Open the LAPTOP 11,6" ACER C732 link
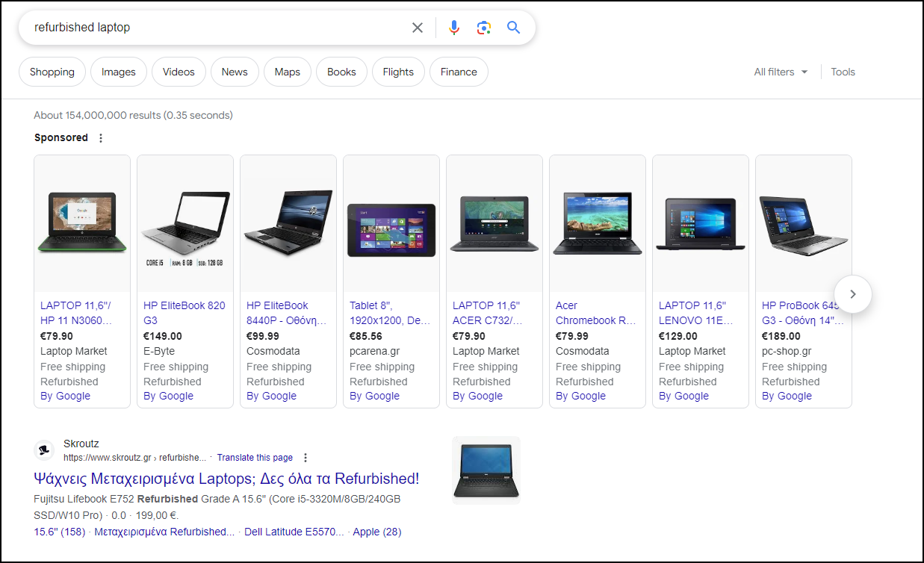Screen dimensions: 924x563 point(488,313)
